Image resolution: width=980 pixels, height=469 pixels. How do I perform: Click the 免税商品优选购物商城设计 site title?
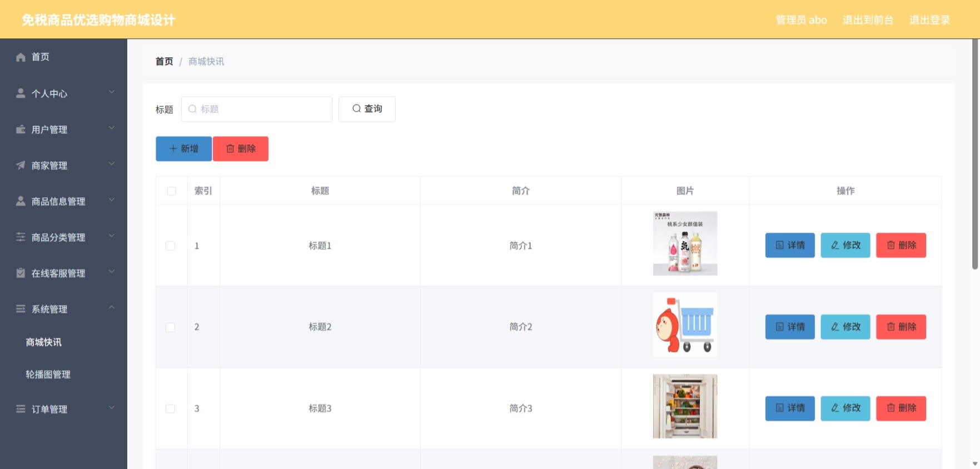[x=98, y=20]
